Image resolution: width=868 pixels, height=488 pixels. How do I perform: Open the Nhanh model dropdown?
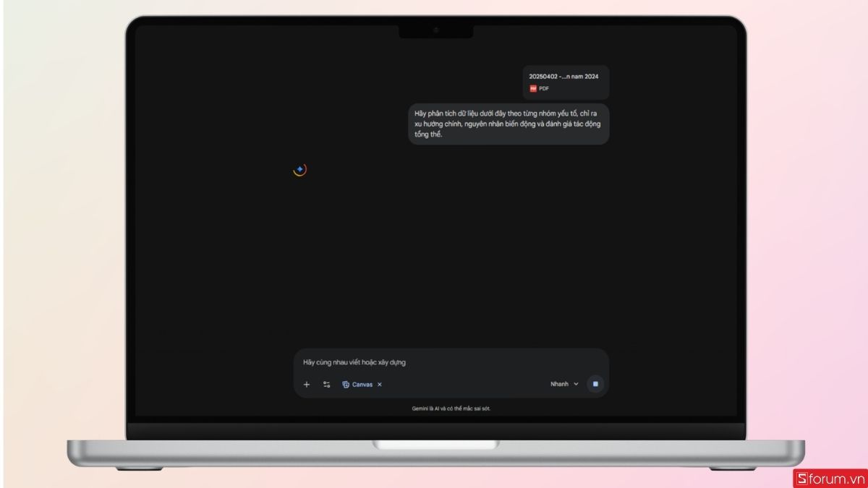point(564,384)
